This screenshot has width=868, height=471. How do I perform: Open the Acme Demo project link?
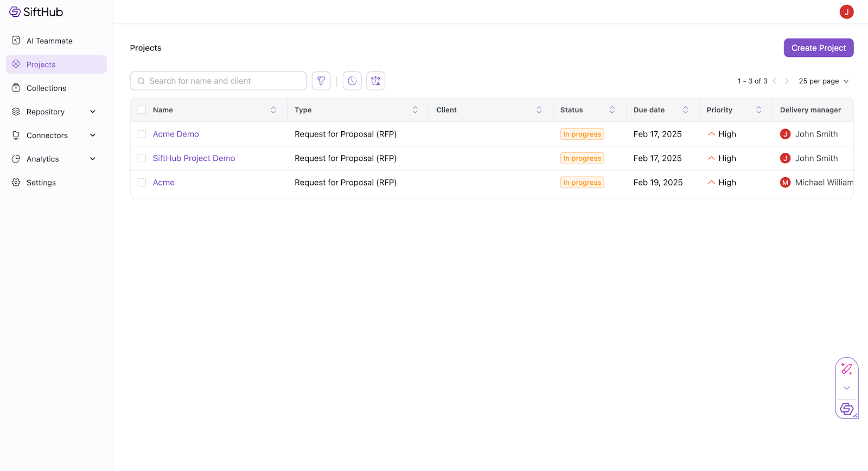pos(176,134)
